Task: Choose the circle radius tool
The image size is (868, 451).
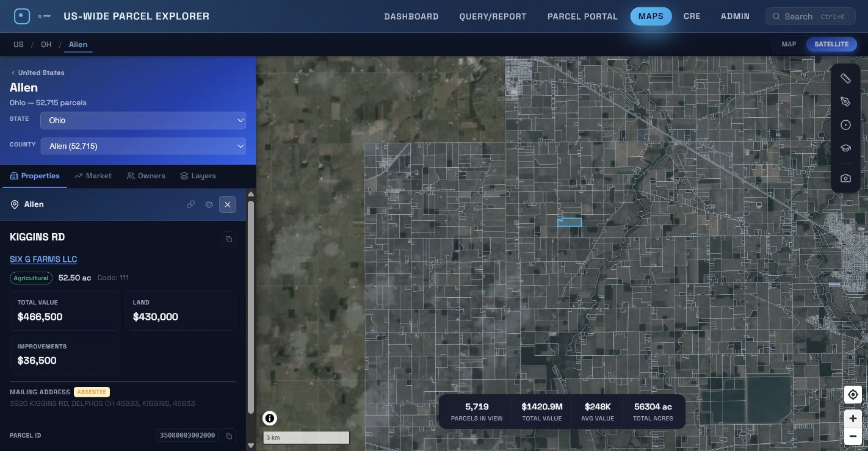Action: 845,125
